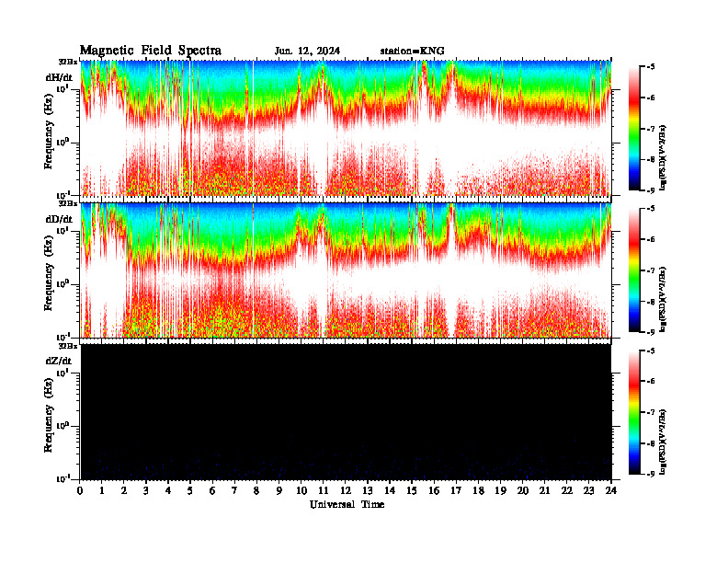728x563 pixels.
Task: Click the hour 19 tick label on time axis
Action: 500,490
